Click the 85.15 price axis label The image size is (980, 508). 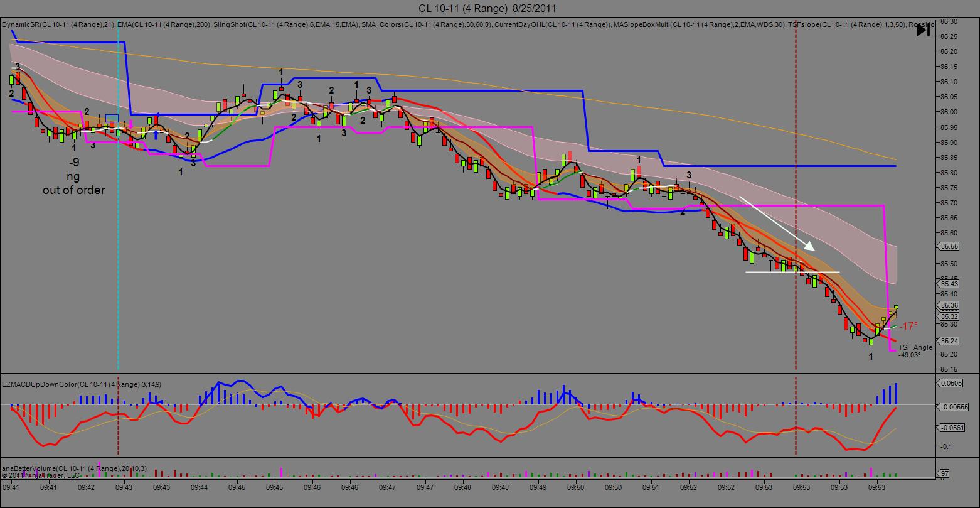pos(948,369)
